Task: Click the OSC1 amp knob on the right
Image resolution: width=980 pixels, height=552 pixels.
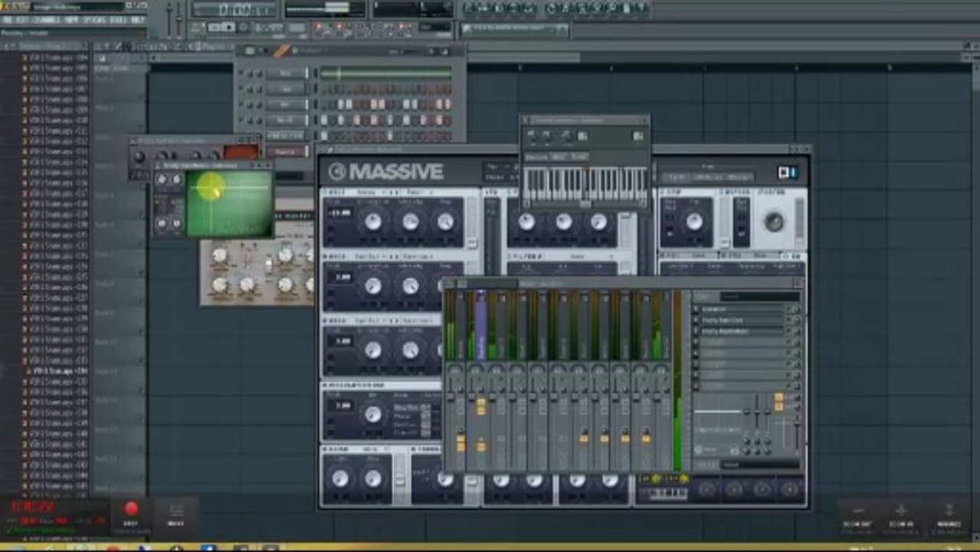Action: coord(445,222)
